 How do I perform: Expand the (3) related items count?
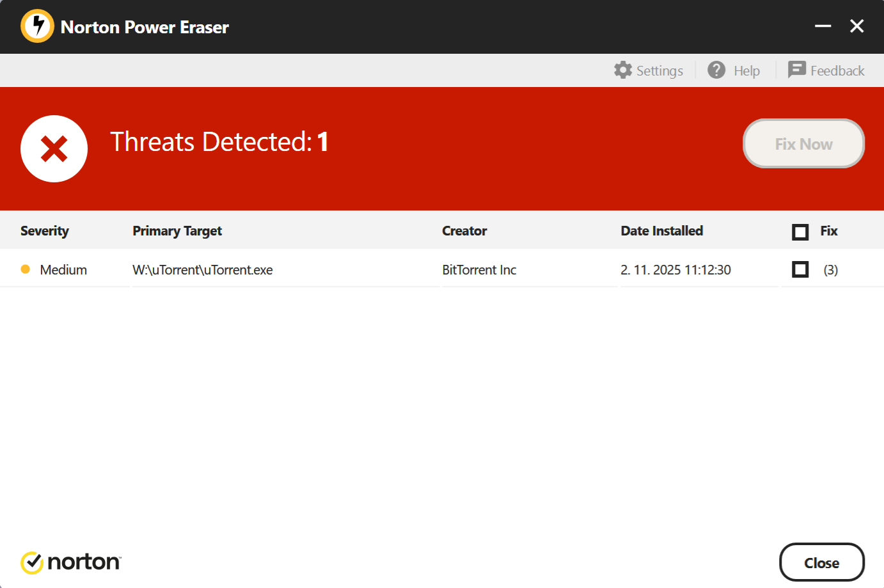pos(830,270)
